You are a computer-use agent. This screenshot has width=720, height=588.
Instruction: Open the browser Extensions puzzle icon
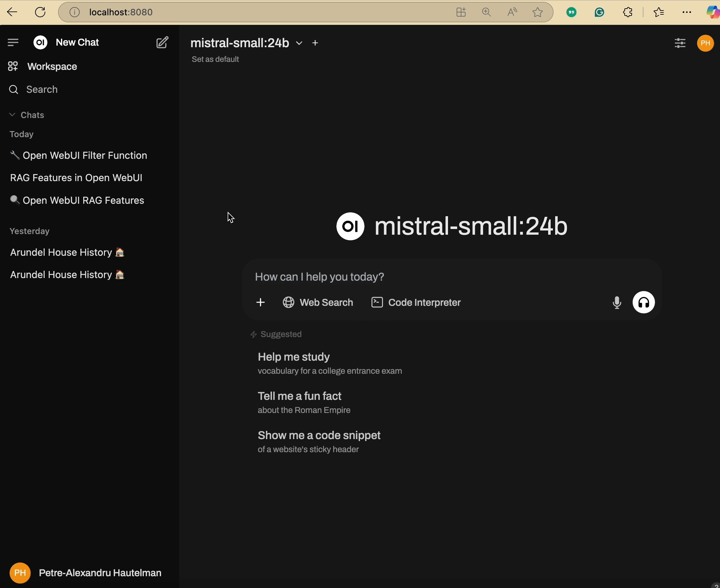(x=628, y=12)
